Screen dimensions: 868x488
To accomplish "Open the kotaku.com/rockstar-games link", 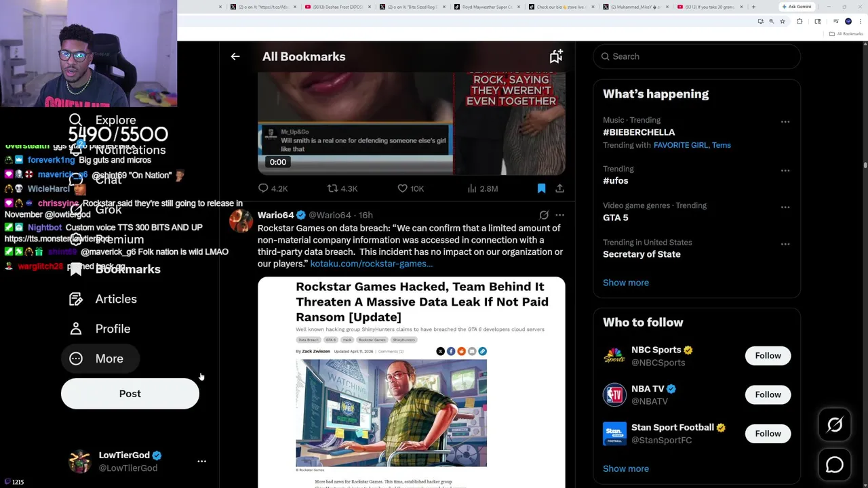I will (371, 264).
